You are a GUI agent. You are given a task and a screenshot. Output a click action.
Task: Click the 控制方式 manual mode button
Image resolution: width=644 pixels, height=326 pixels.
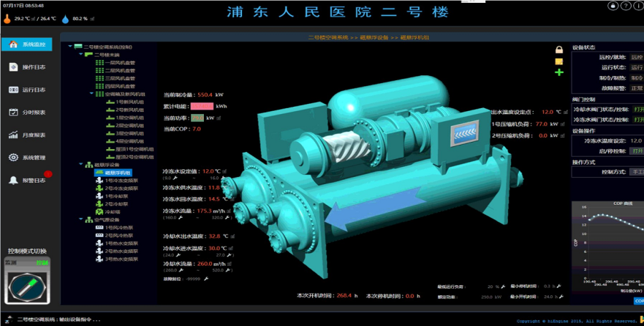click(637, 172)
